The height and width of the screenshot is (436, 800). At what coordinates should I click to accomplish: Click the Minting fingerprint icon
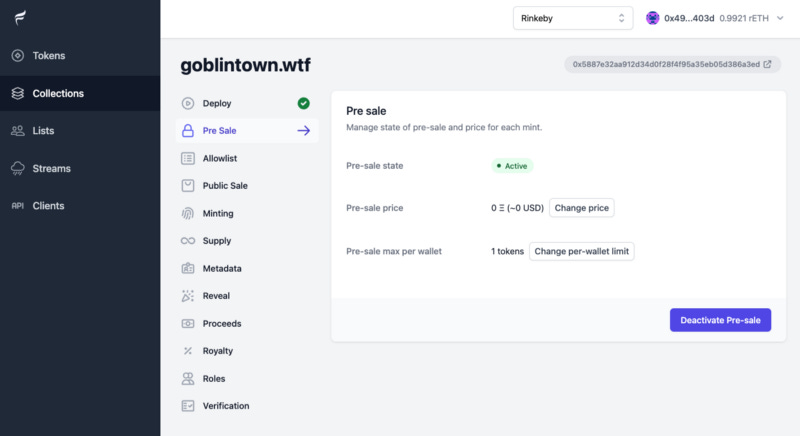click(188, 213)
